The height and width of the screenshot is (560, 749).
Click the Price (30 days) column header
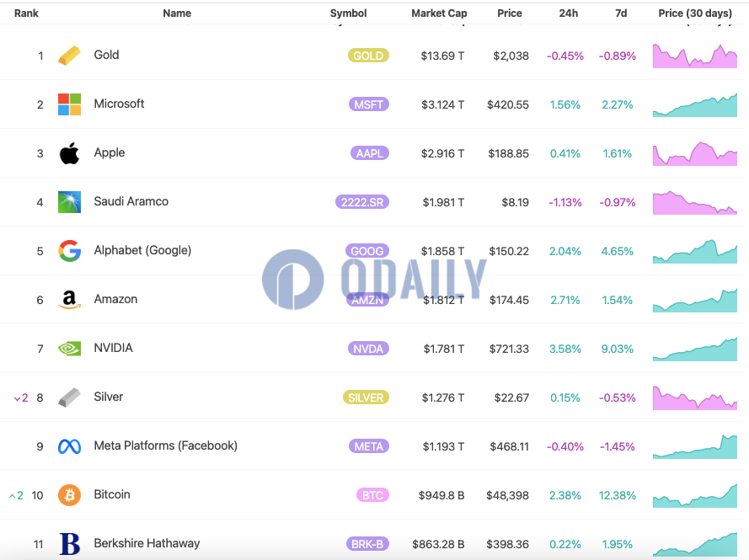tap(695, 13)
